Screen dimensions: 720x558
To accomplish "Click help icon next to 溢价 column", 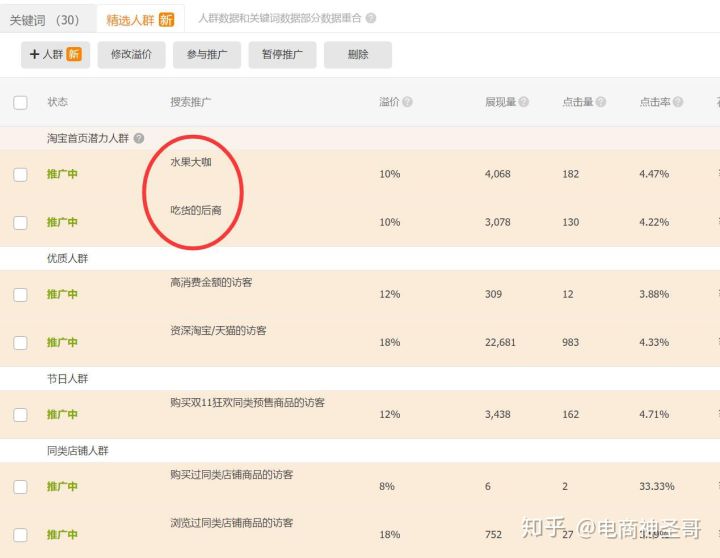I will point(408,103).
